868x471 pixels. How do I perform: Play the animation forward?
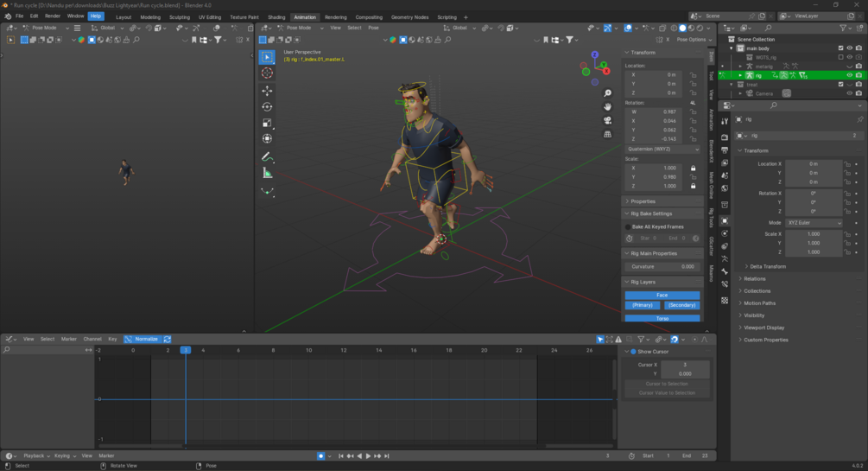pyautogui.click(x=368, y=456)
